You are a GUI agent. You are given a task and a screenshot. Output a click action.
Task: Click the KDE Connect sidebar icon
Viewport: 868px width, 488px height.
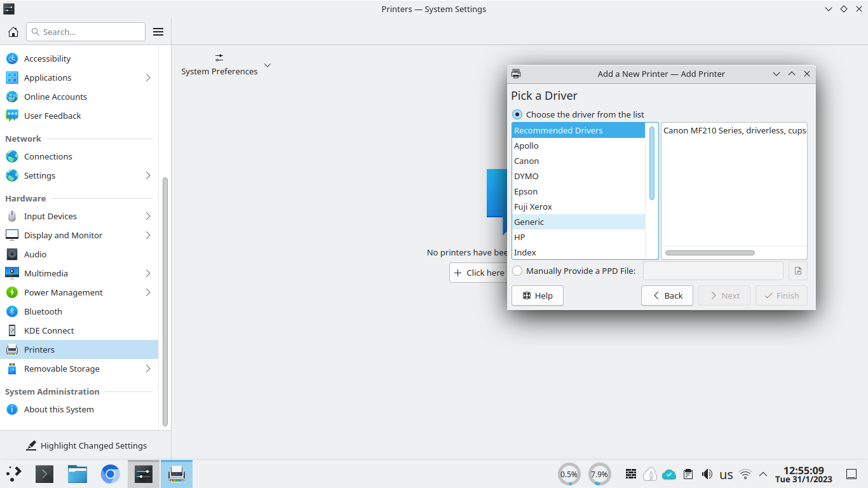tap(12, 330)
